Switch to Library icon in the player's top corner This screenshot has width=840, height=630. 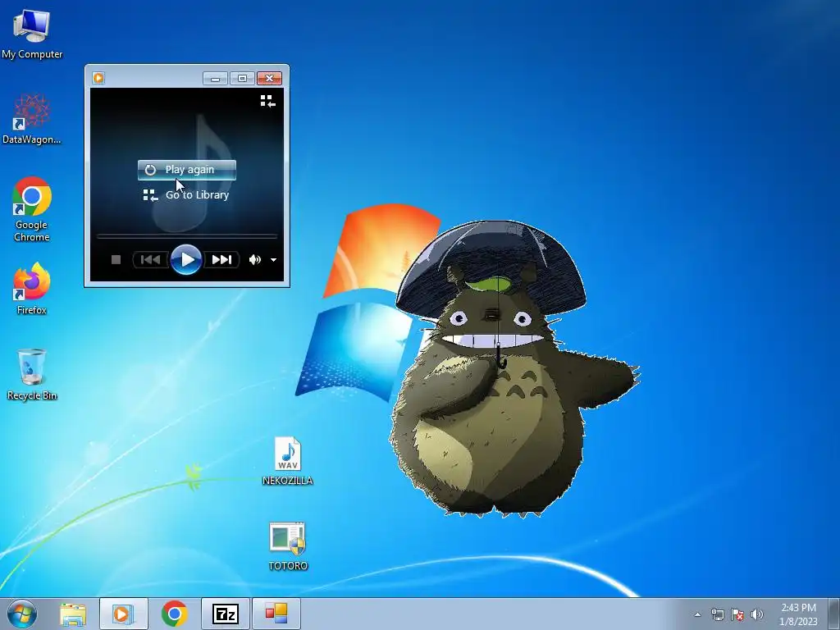tap(268, 101)
